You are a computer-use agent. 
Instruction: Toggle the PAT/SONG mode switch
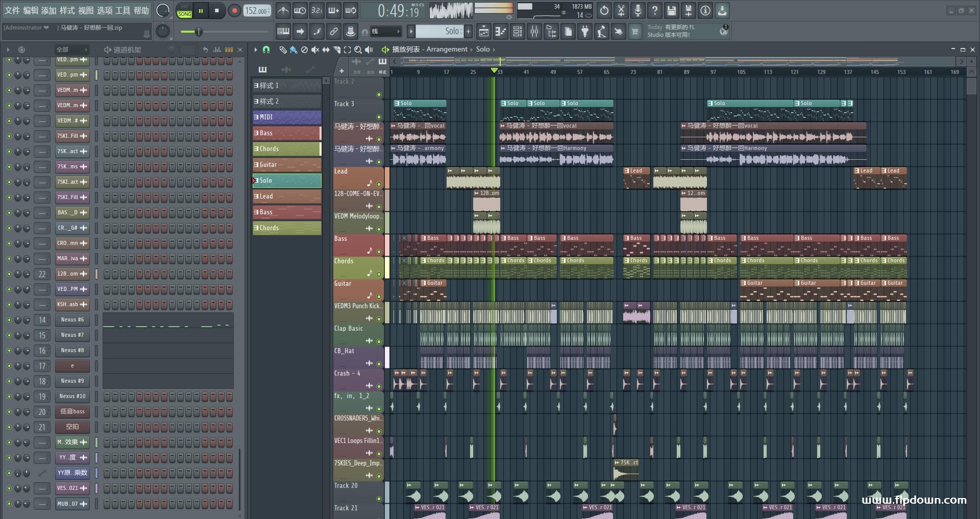184,11
